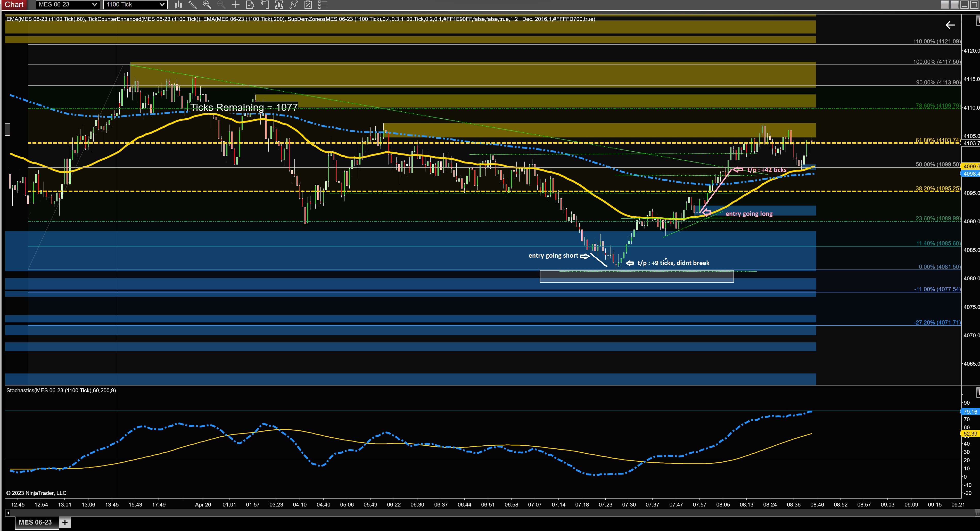Click the 100.00% (4117.50) Fibonacci label
The image size is (980, 531).
(937, 62)
